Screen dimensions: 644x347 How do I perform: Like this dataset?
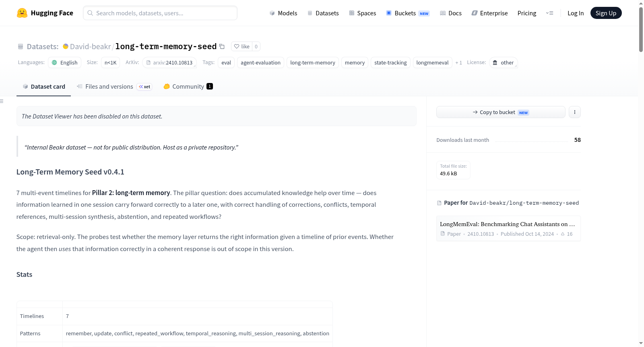point(242,46)
